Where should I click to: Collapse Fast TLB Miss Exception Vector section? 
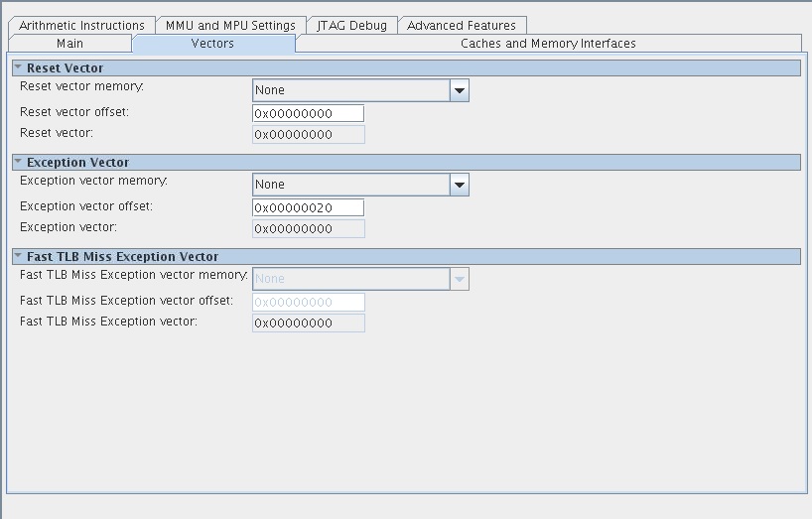pos(18,256)
